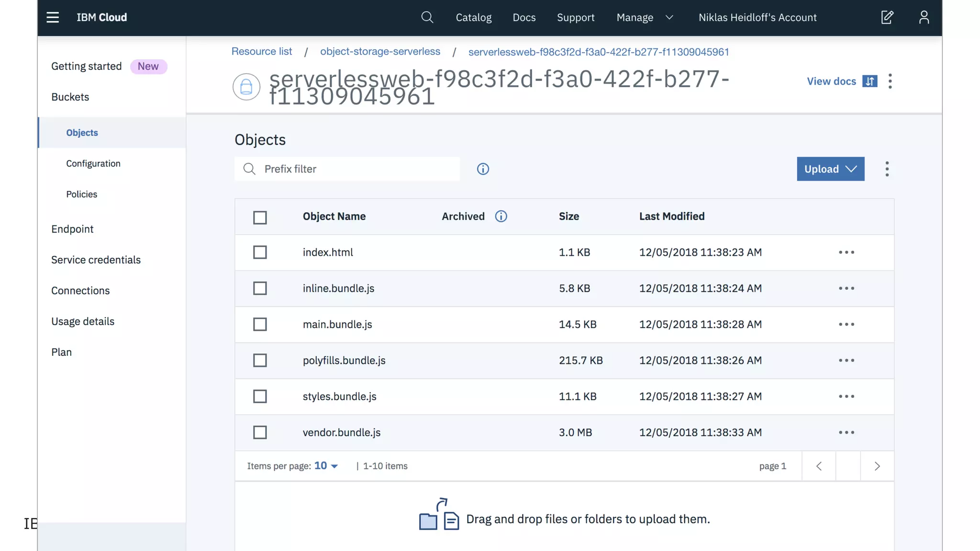Click the Archived column info icon
Viewport: 980px width, 551px height.
[x=501, y=217]
